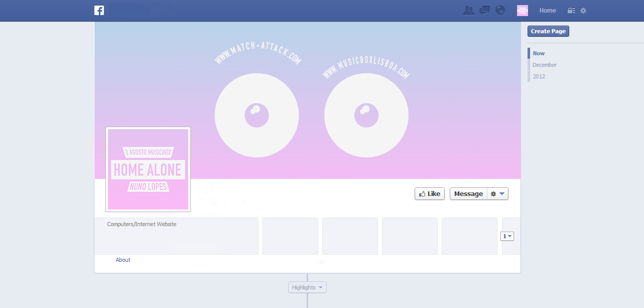Open the gear dropdown beside Message
Viewport: 644px width, 308px height.
[x=498, y=194]
